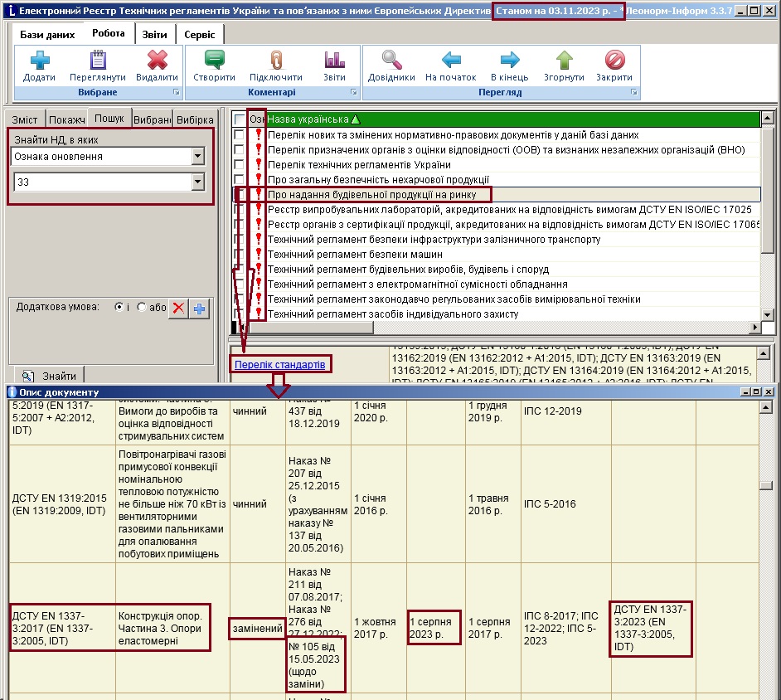Click the horizontal scrollbar right arrow in list

point(755,328)
